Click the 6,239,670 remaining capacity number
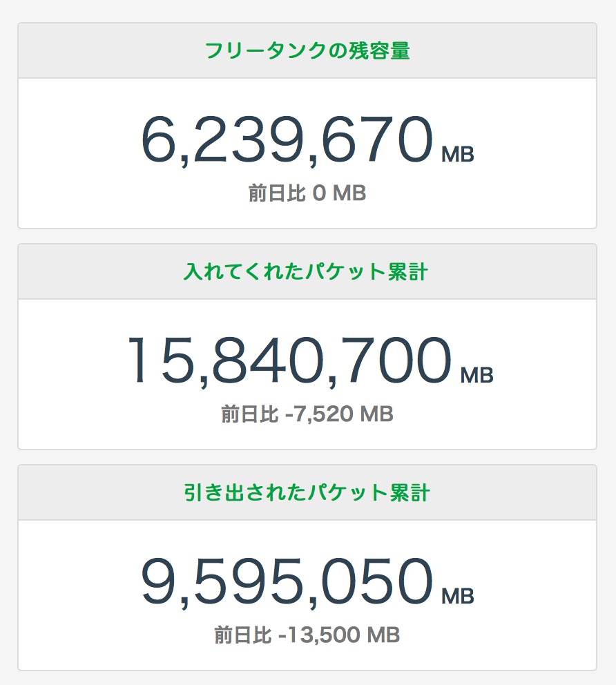616x685 pixels. tap(287, 139)
